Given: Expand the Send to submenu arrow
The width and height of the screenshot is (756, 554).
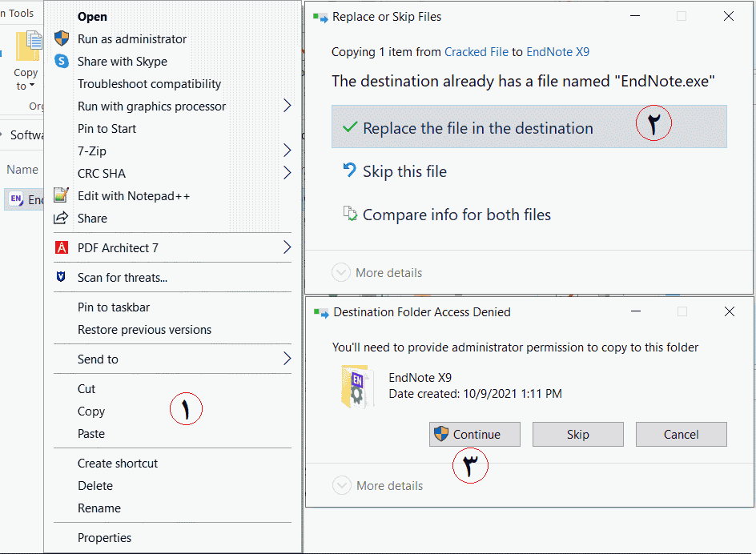Looking at the screenshot, I should 287,358.
